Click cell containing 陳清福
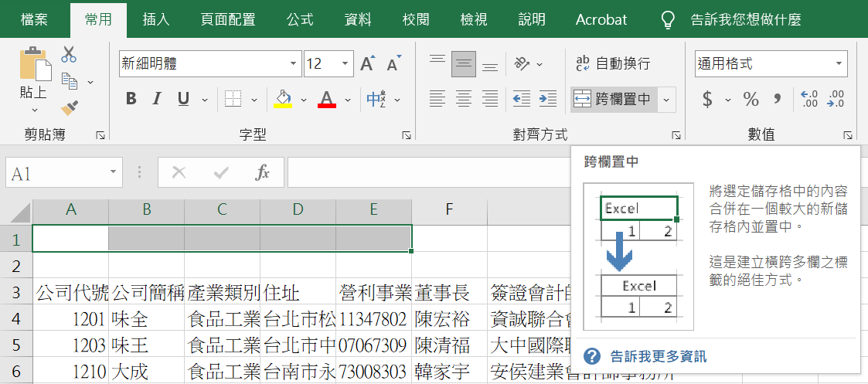This screenshot has width=868, height=384. pyautogui.click(x=450, y=345)
